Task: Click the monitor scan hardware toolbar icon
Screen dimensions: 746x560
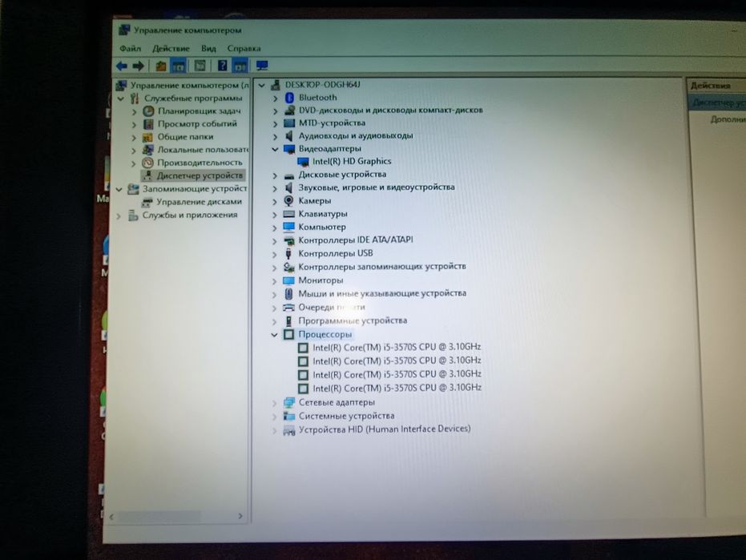Action: [x=262, y=65]
